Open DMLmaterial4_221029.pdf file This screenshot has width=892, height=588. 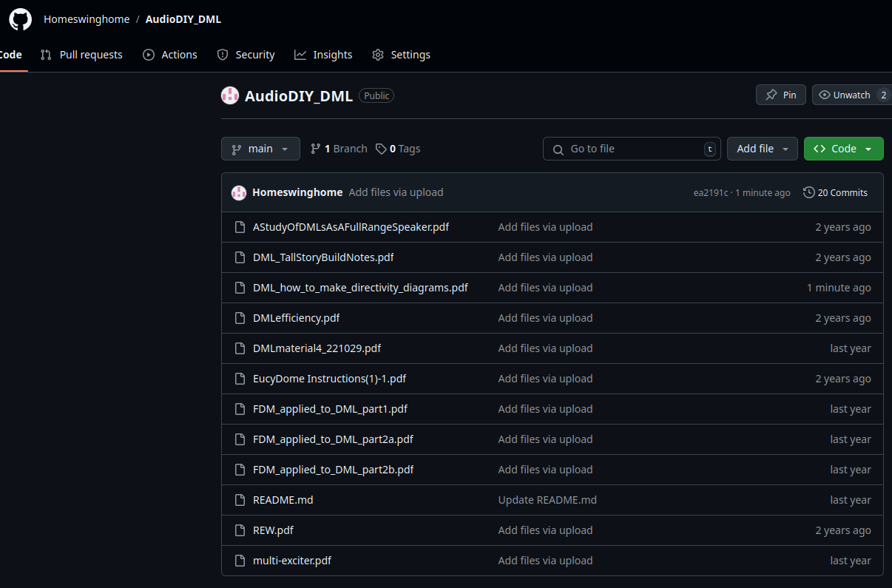317,348
